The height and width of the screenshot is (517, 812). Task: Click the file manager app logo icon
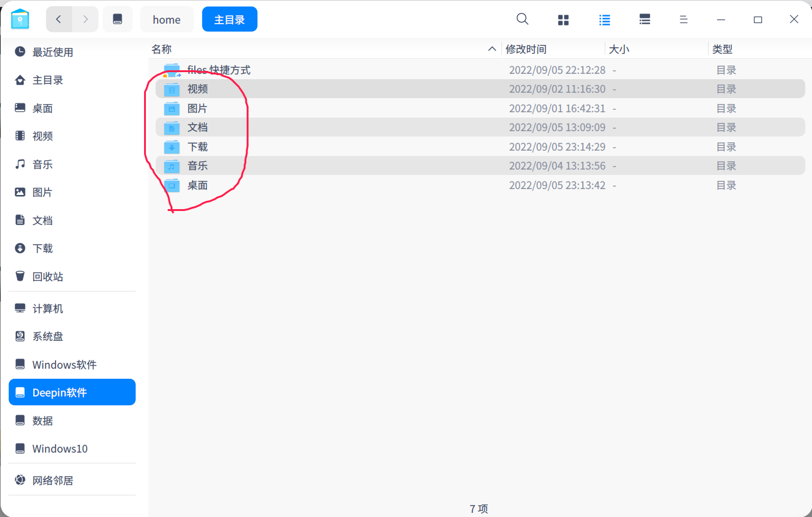[20, 19]
